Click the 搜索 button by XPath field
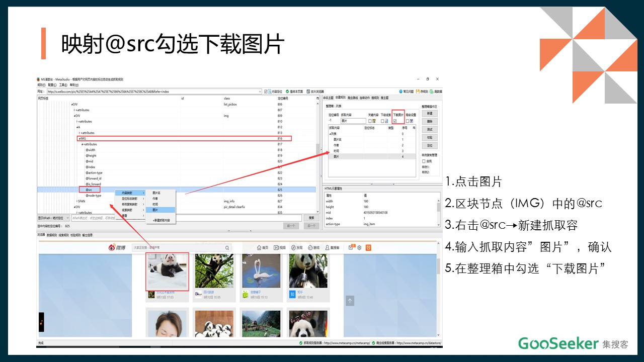Image resolution: width=644 pixels, height=362 pixels. coord(311,218)
